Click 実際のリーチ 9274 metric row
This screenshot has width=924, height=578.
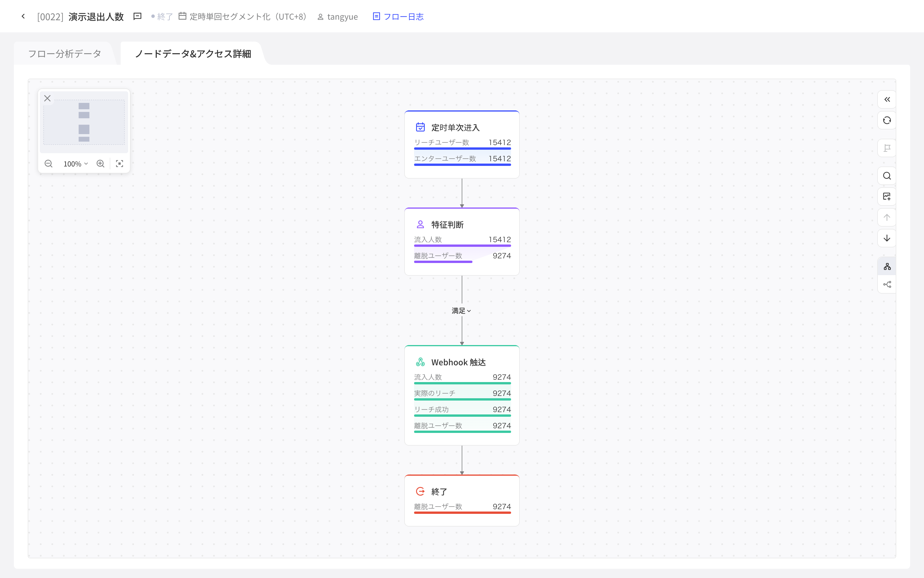[462, 394]
